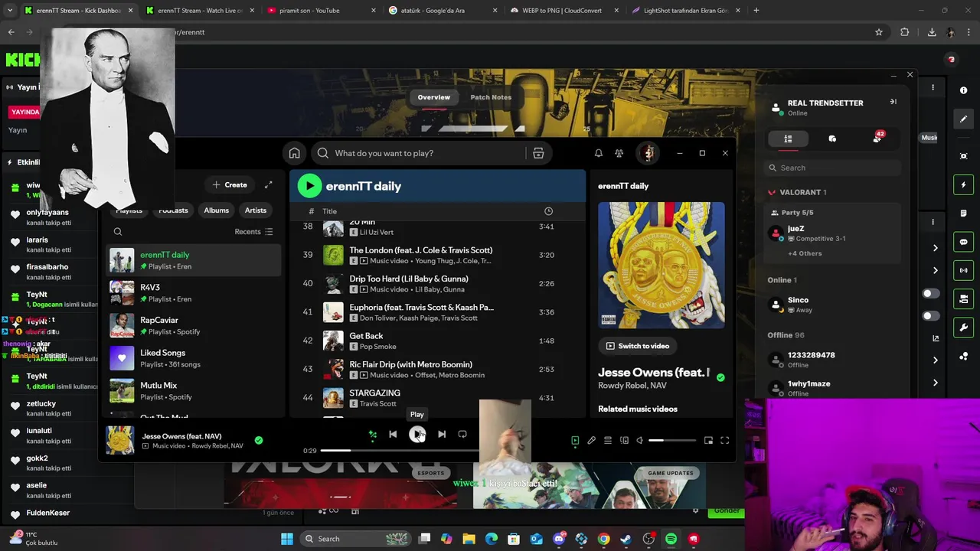Open Spotify notifications bell
This screenshot has height=551, width=980.
[x=598, y=153]
